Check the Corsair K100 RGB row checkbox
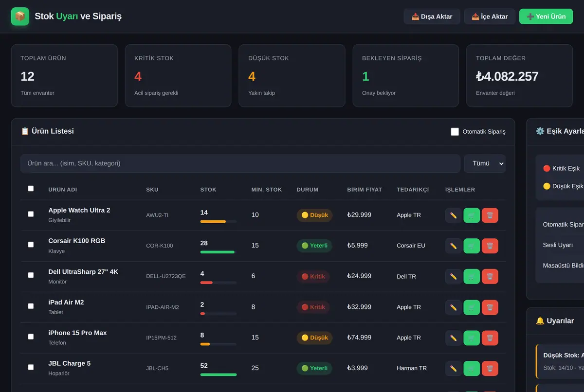Screen dimensions: 584x392 coord(31,245)
